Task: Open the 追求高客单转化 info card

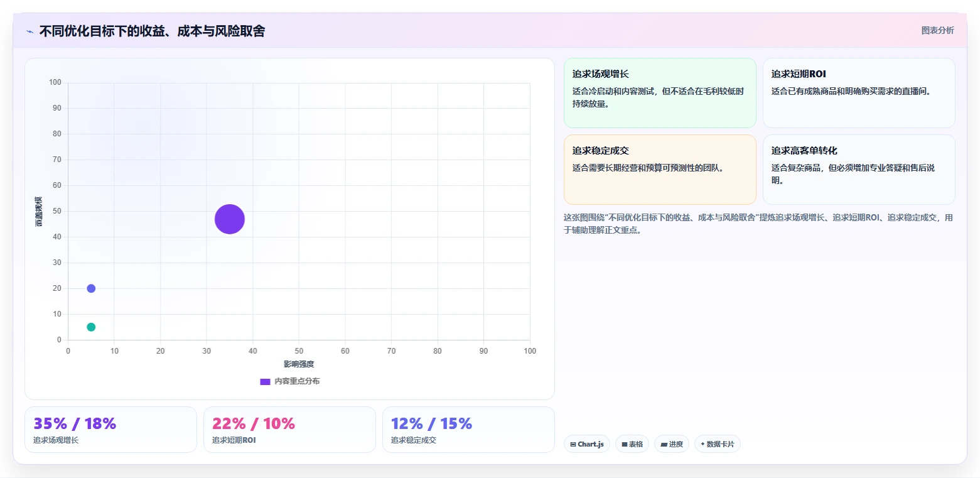Action: (x=859, y=170)
